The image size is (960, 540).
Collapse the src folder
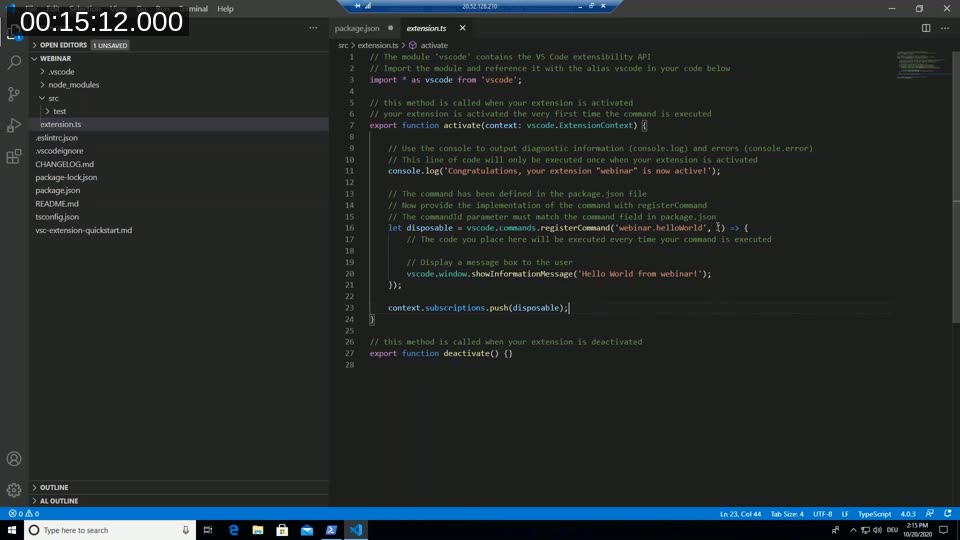click(53, 98)
